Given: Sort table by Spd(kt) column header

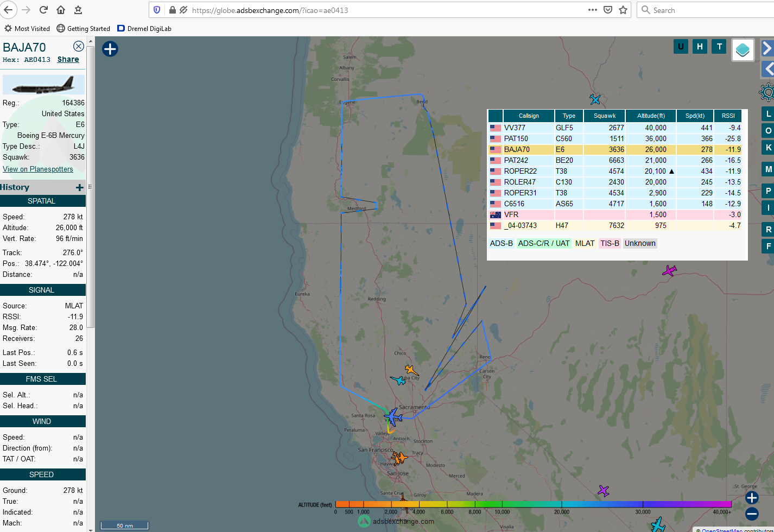Looking at the screenshot, I should point(695,116).
